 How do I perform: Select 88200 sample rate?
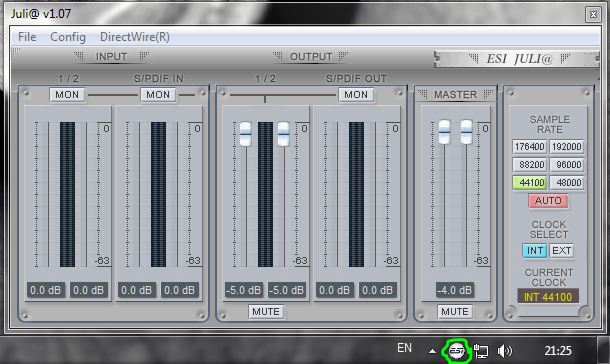(x=529, y=164)
